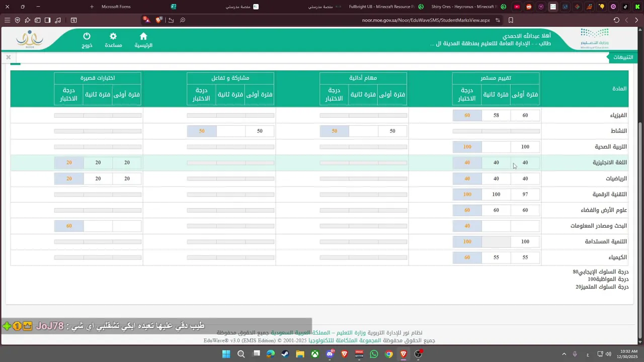644x362 pixels.
Task: Bookmark this page icon
Action: pyautogui.click(x=511, y=20)
